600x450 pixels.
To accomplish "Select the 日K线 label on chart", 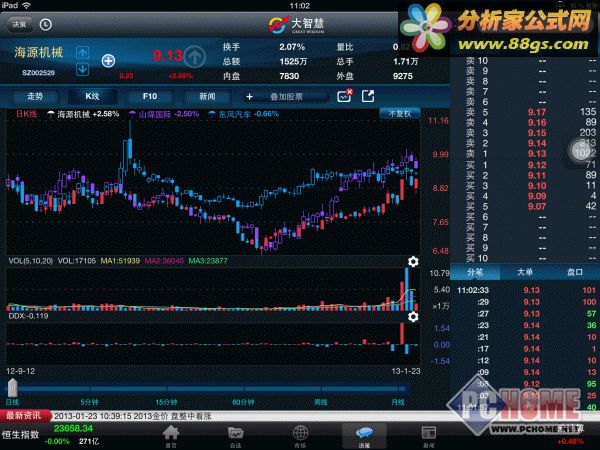I will coord(26,114).
